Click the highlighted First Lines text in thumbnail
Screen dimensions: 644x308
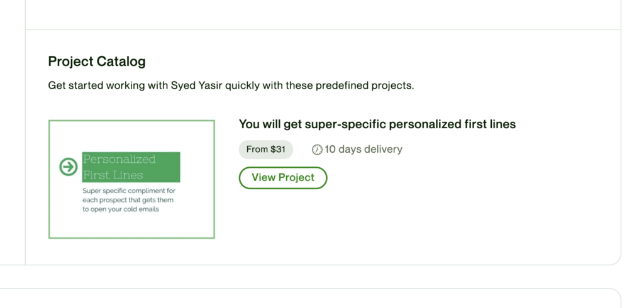coord(113,175)
